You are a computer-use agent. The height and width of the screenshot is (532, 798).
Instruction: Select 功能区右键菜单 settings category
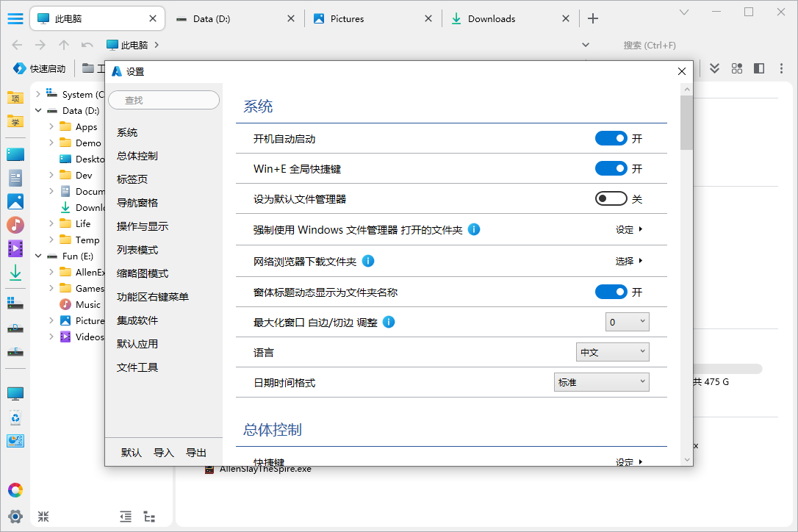click(153, 297)
